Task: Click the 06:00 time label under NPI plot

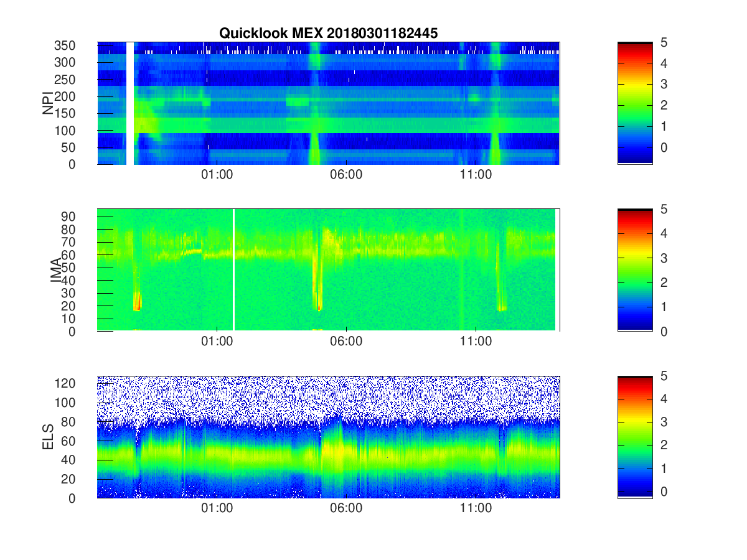Action: click(x=346, y=175)
